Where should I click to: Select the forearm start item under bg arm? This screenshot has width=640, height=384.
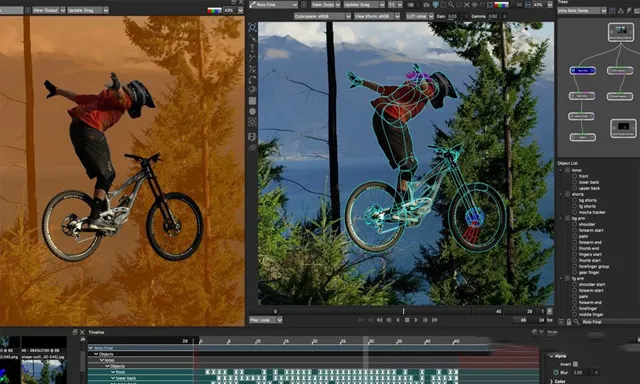(591, 231)
